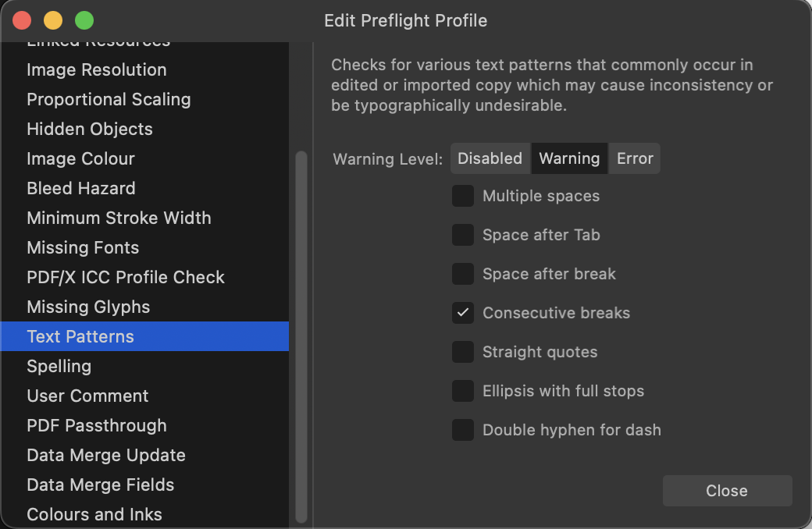Enable the Space after Tab check
Image resolution: width=812 pixels, height=529 pixels.
463,235
